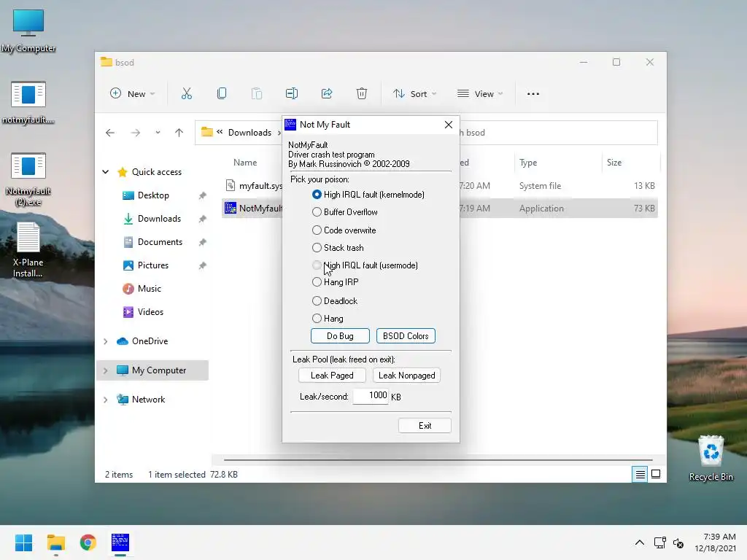The image size is (747, 560).
Task: Click the network icon in system tray
Action: point(659,542)
